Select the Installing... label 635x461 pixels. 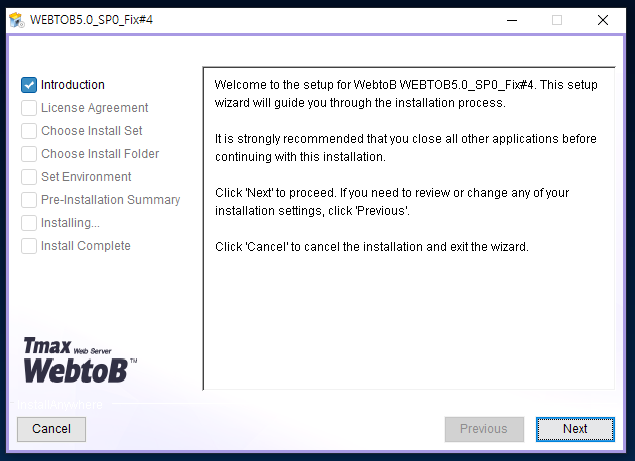[70, 223]
